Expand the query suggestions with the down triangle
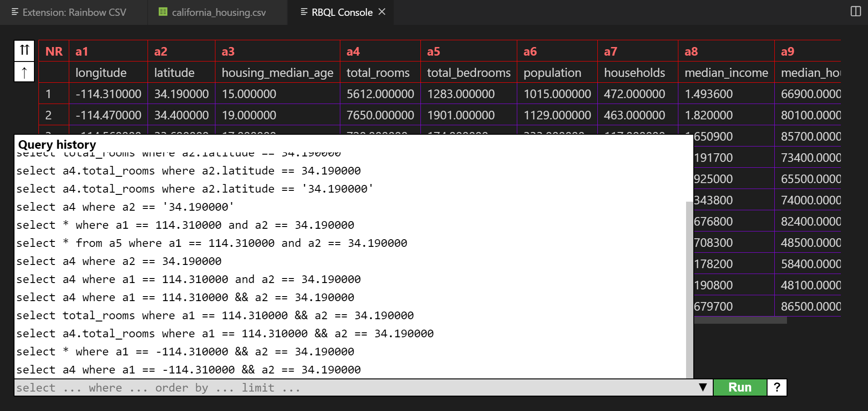The width and height of the screenshot is (868, 411). click(702, 387)
